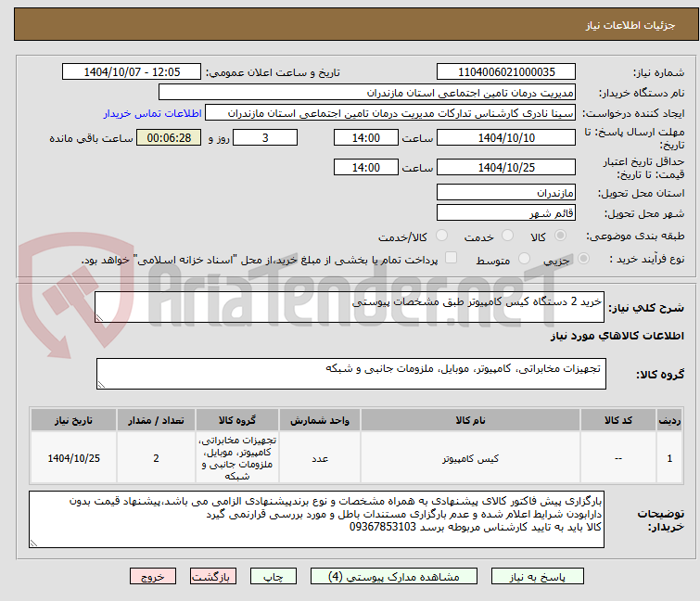Click the ردیف column header
The width and height of the screenshot is (700, 601).
click(669, 420)
